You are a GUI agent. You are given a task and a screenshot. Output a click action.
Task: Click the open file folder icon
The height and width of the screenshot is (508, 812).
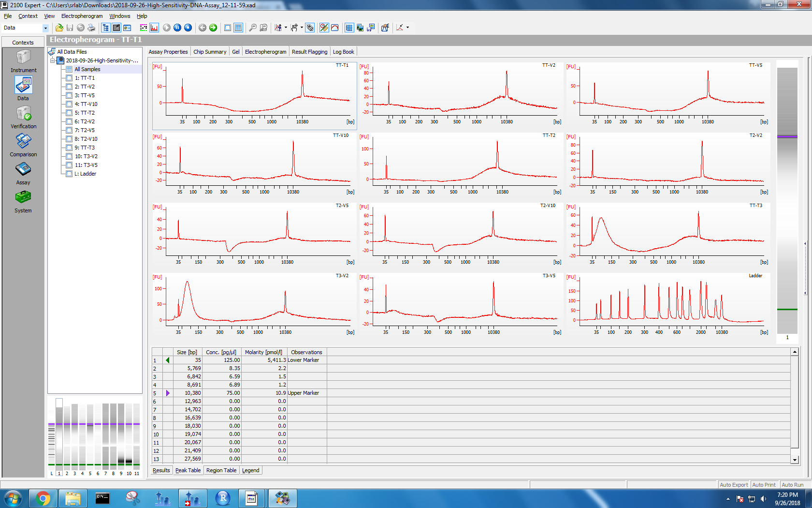(x=59, y=28)
